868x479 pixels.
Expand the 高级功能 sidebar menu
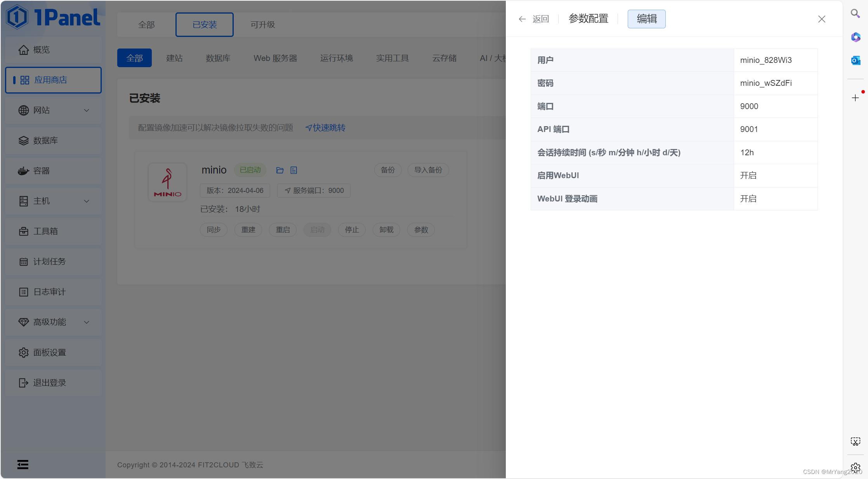53,322
